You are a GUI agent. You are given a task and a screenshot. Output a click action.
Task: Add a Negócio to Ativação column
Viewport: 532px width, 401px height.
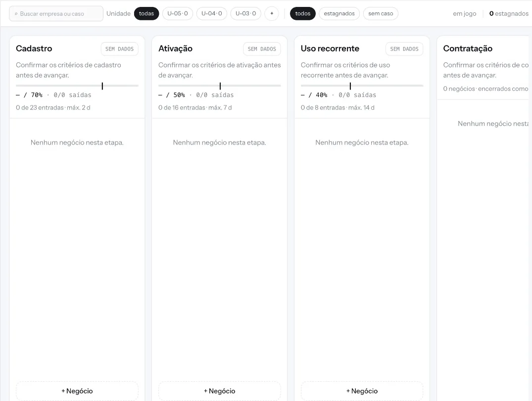click(220, 391)
